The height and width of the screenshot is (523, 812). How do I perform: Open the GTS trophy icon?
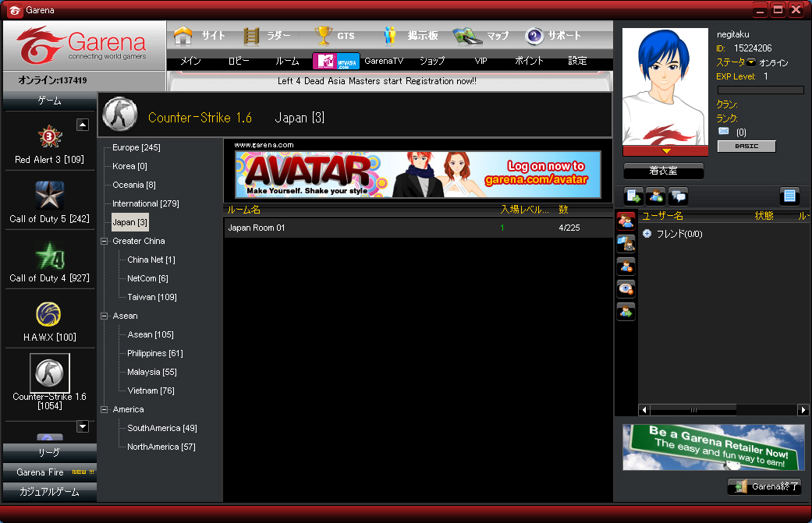[324, 36]
